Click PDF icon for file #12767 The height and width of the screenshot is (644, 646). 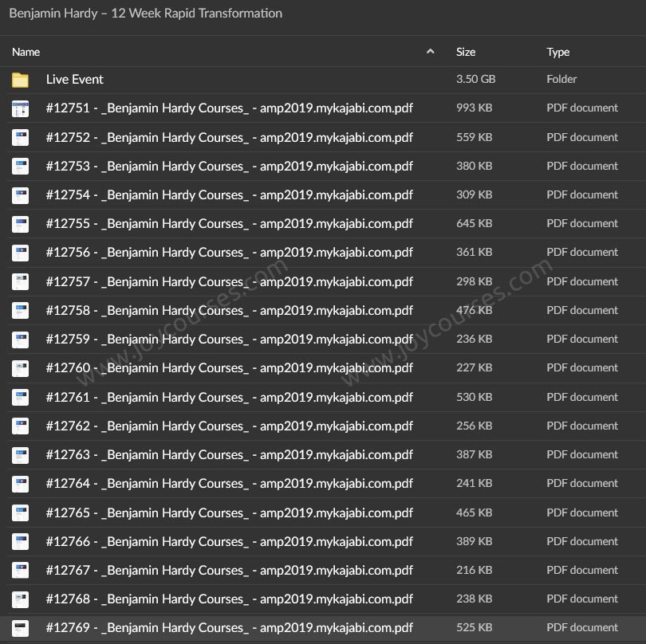point(20,571)
